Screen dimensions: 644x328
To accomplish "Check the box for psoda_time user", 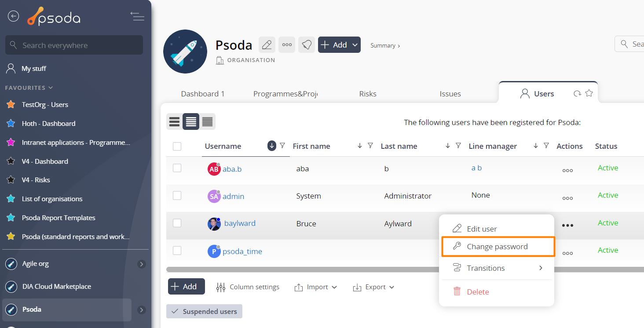I will [177, 251].
